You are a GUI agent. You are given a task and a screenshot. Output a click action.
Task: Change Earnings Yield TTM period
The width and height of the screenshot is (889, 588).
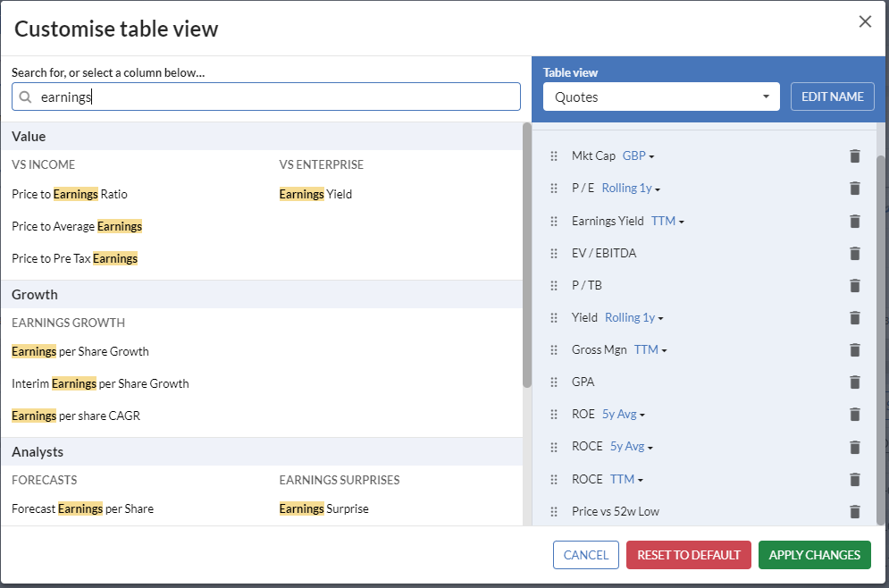click(x=667, y=221)
